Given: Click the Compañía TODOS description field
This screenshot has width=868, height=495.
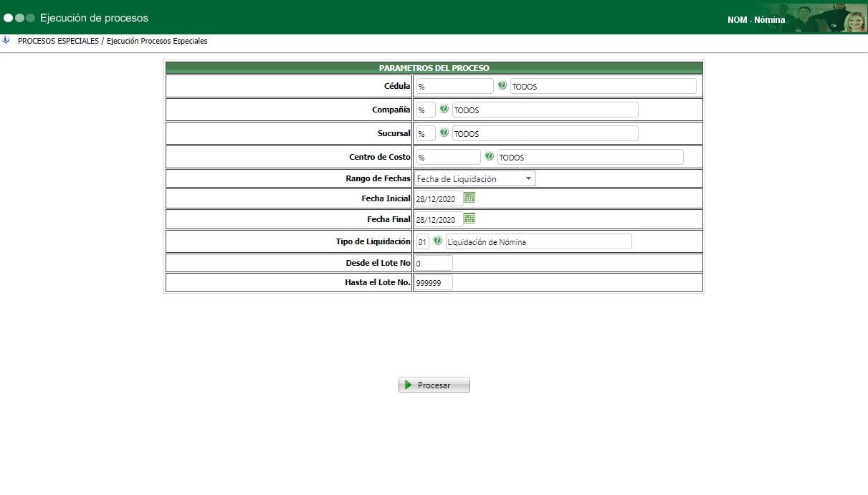Looking at the screenshot, I should click(545, 110).
